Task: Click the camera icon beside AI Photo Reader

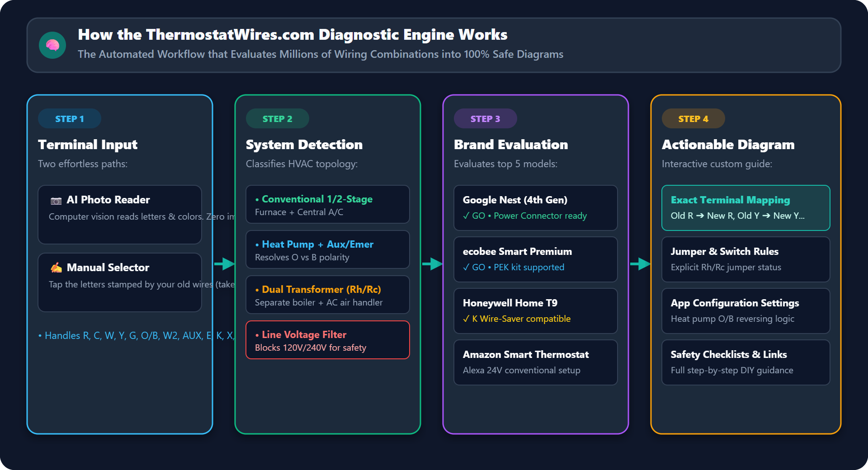Action: (x=56, y=201)
